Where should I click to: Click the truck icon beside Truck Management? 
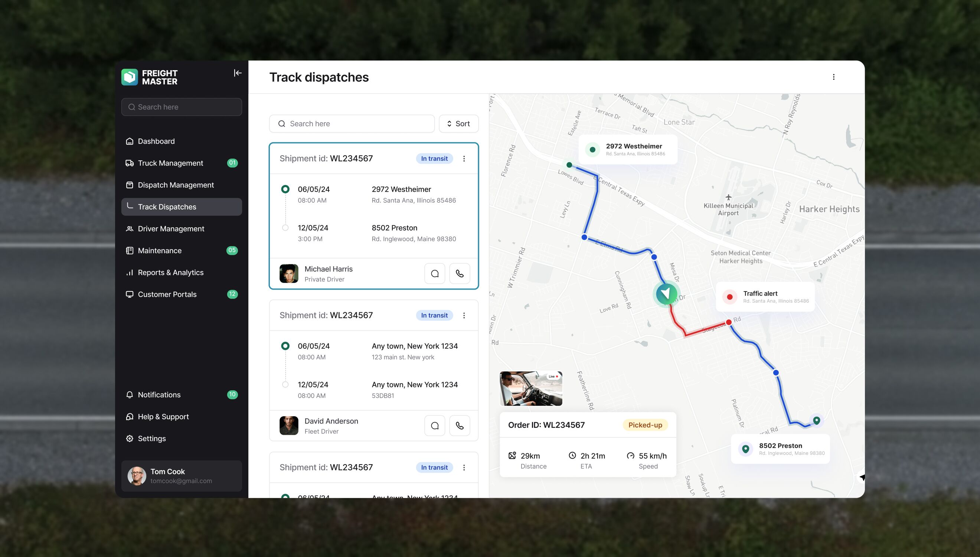130,163
